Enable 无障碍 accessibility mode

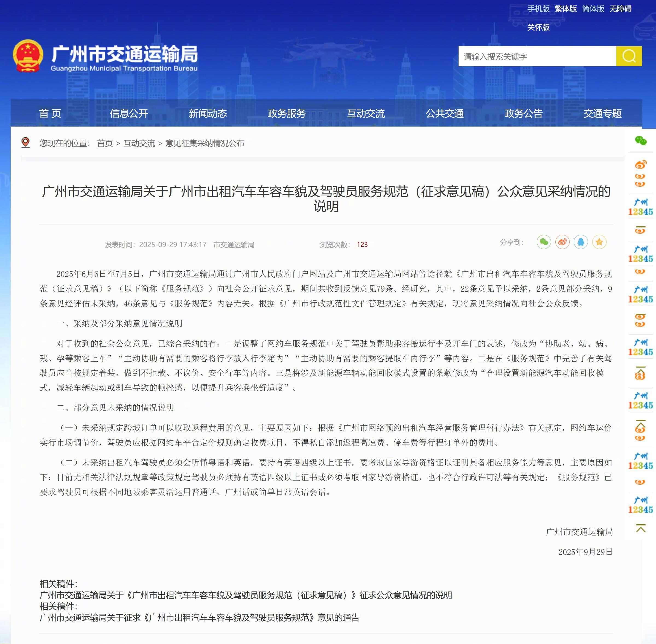pyautogui.click(x=620, y=9)
